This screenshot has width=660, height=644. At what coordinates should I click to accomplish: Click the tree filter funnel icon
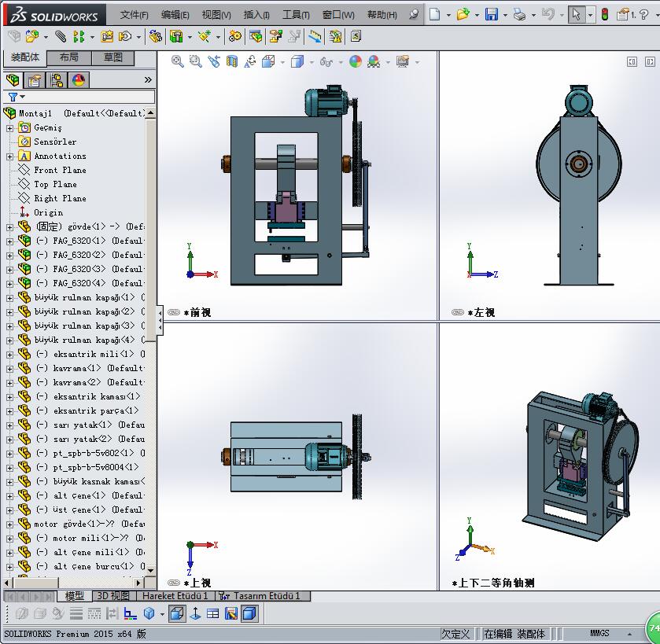13,98
